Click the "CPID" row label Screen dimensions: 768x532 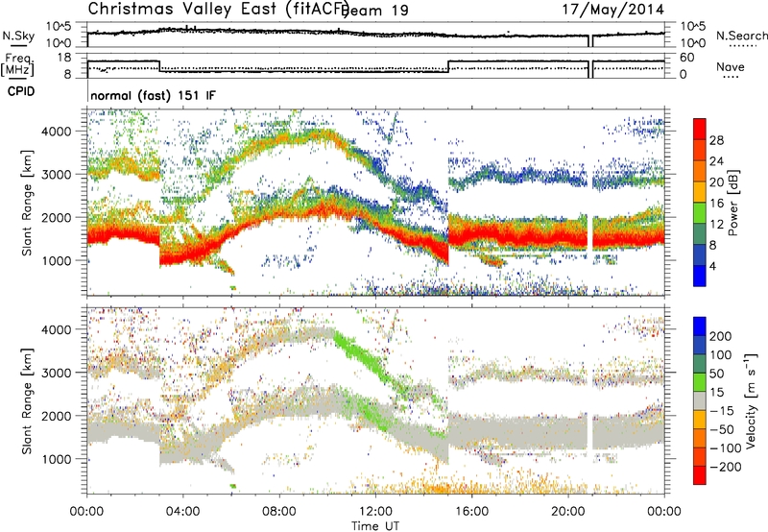click(21, 91)
